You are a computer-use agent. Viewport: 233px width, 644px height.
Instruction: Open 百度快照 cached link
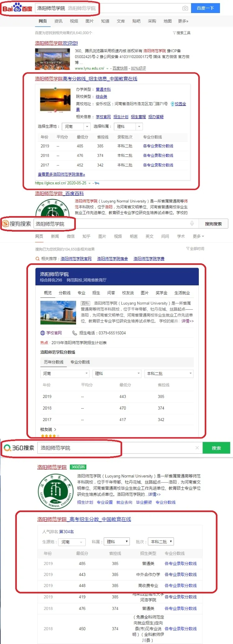[120, 68]
